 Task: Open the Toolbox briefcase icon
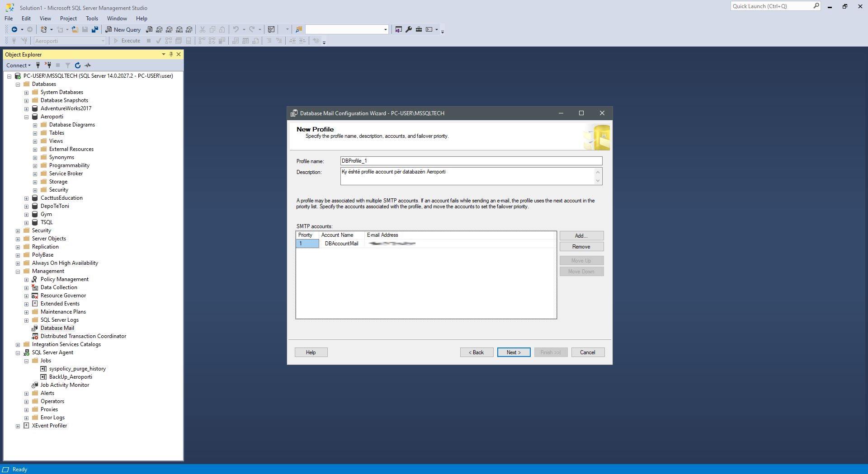[x=419, y=29]
